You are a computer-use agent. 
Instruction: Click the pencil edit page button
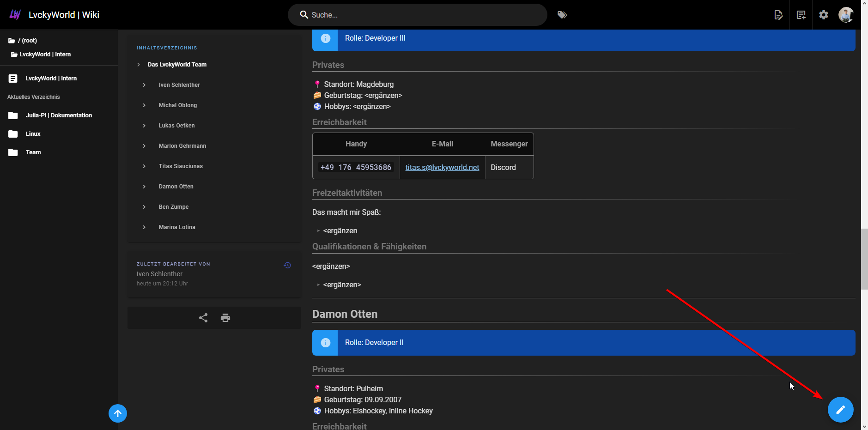(840, 410)
